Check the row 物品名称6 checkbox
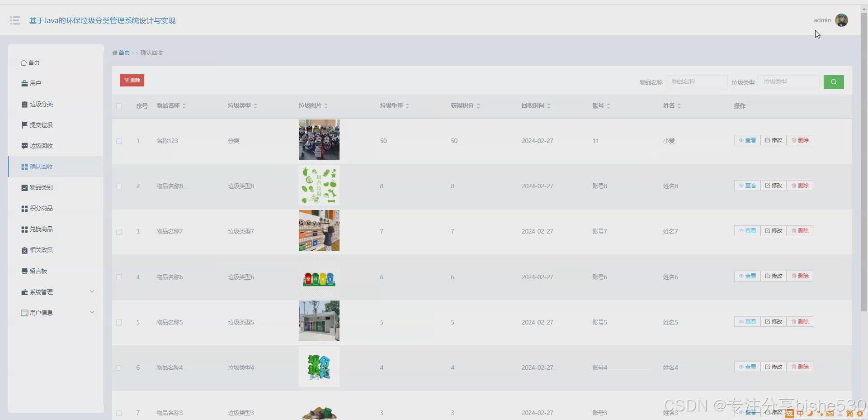This screenshot has width=868, height=420. [x=119, y=277]
